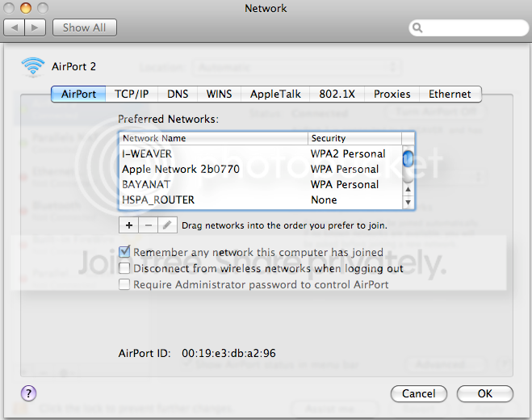Minimize the Network window with yellow button
Viewport: 532px width, 420px height.
click(26, 8)
